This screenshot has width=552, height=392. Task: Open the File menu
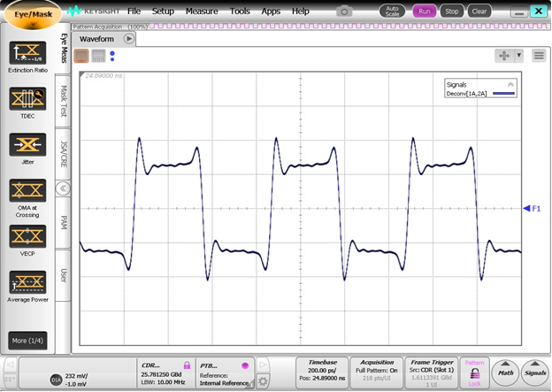[134, 12]
